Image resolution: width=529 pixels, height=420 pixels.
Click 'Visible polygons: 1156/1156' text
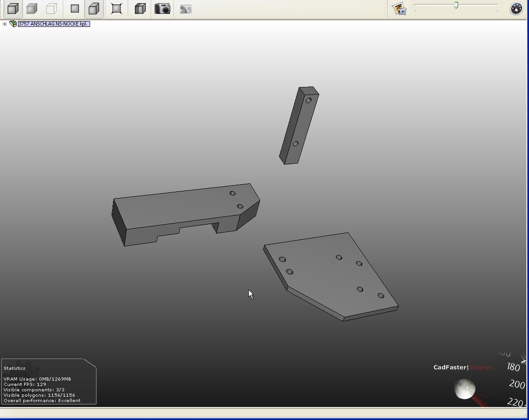[39, 395]
